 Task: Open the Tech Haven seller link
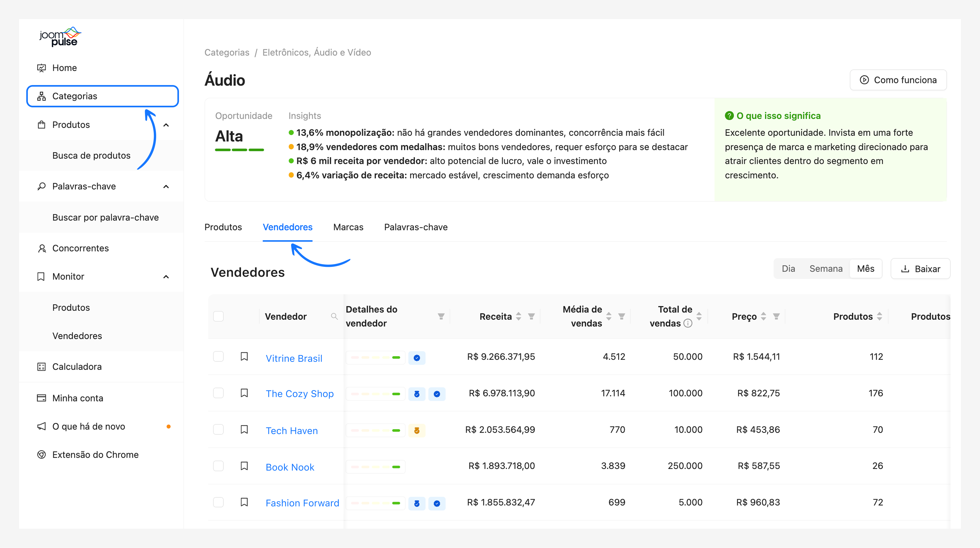291,431
